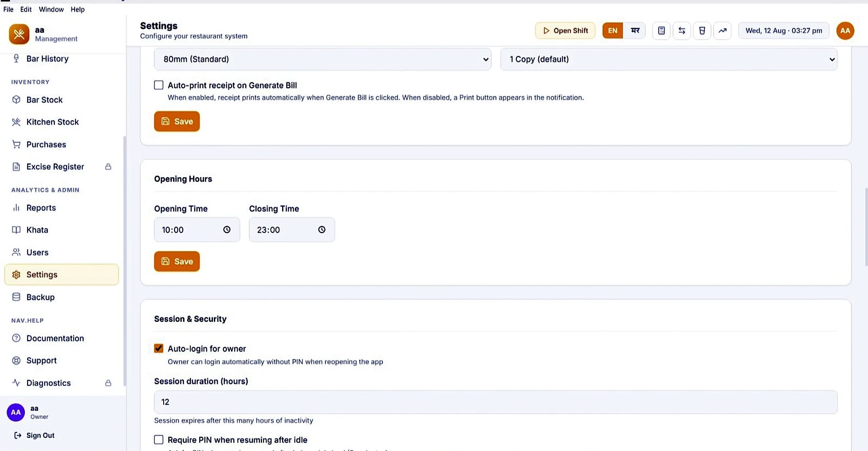This screenshot has height=451, width=868.
Task: Open Bar Stock in the sidebar
Action: click(x=61, y=100)
